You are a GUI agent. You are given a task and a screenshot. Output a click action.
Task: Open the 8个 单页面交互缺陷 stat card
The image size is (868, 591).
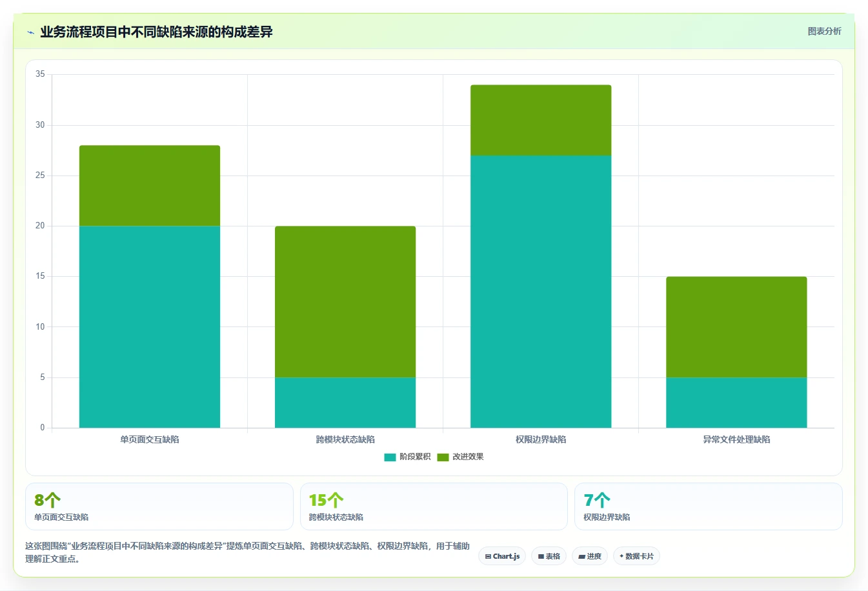pyautogui.click(x=159, y=506)
